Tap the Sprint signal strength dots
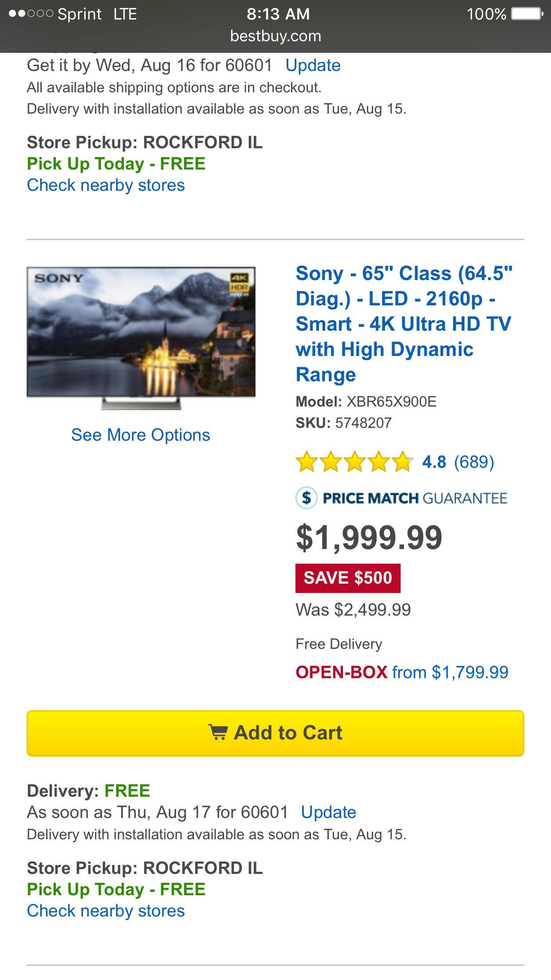The height and width of the screenshot is (980, 551). (31, 14)
